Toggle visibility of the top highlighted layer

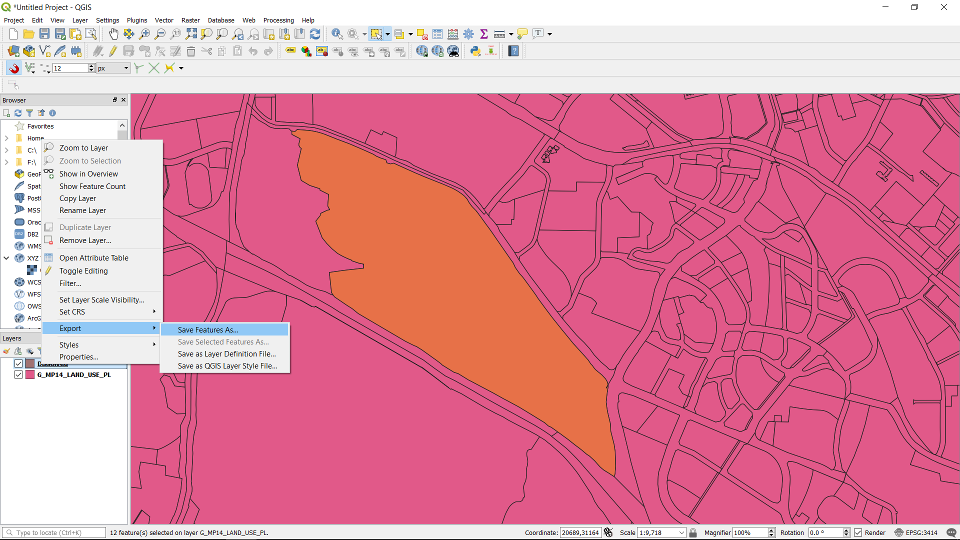pyautogui.click(x=18, y=364)
